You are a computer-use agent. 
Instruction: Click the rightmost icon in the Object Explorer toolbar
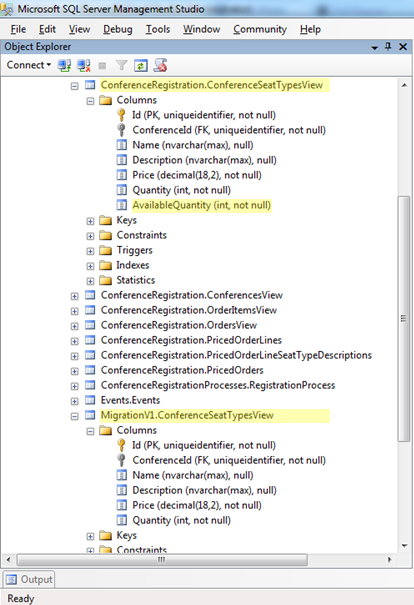[x=160, y=66]
